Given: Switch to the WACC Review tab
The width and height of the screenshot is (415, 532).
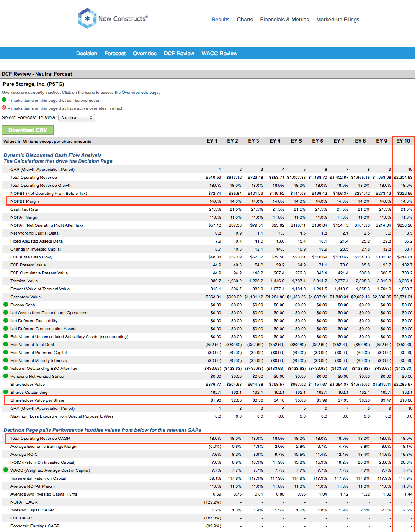Looking at the screenshot, I should click(219, 53).
